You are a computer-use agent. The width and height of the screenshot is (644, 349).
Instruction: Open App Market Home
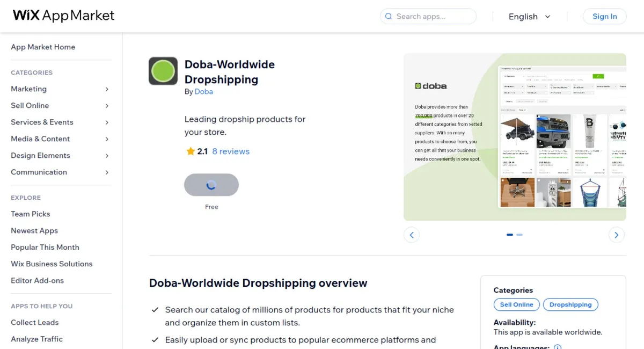pyautogui.click(x=43, y=47)
